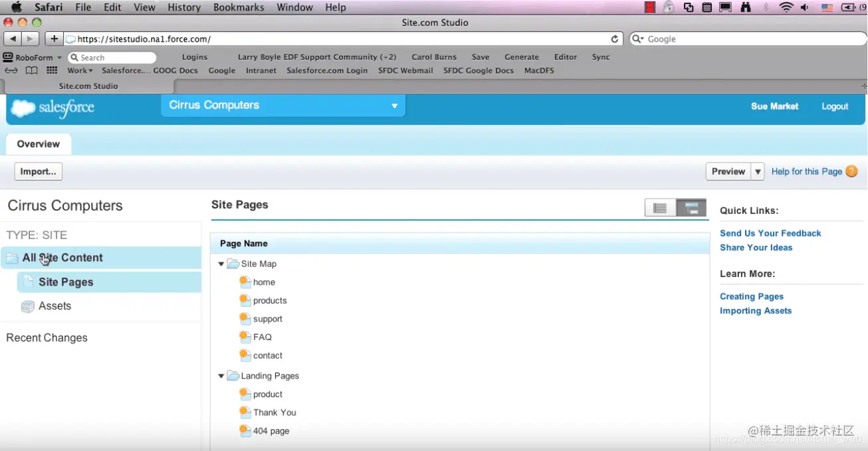Open Top Sites grid icon
The width and height of the screenshot is (868, 451).
click(x=52, y=70)
